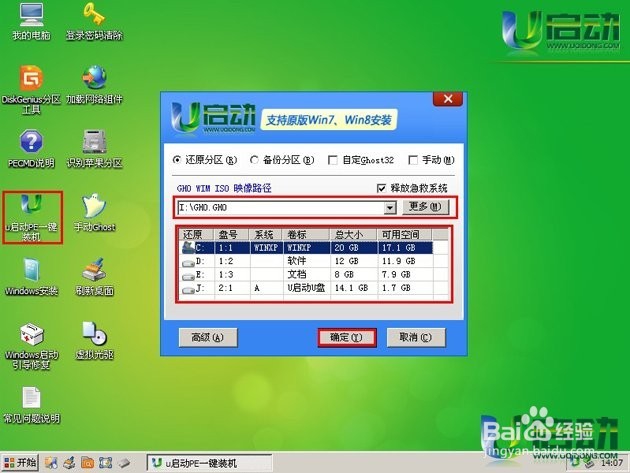The width and height of the screenshot is (630, 473).
Task: Click the 14:07 clock in tray
Action: click(612, 463)
